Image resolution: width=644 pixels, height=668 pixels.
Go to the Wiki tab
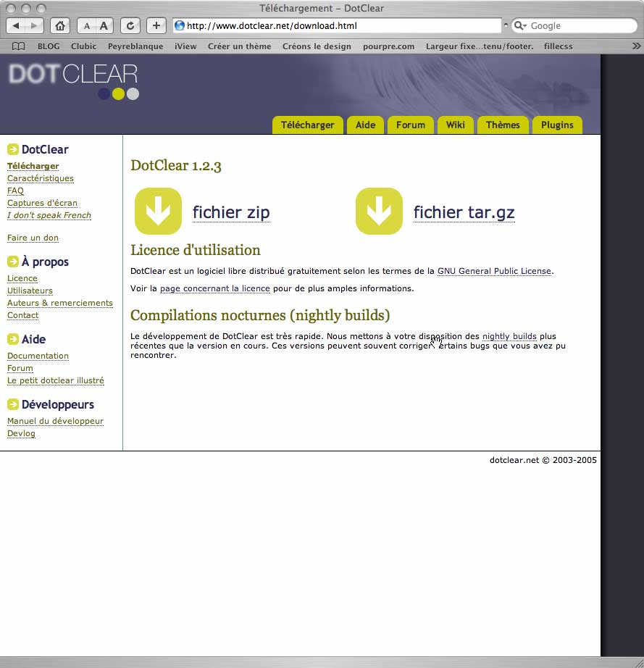(x=456, y=125)
